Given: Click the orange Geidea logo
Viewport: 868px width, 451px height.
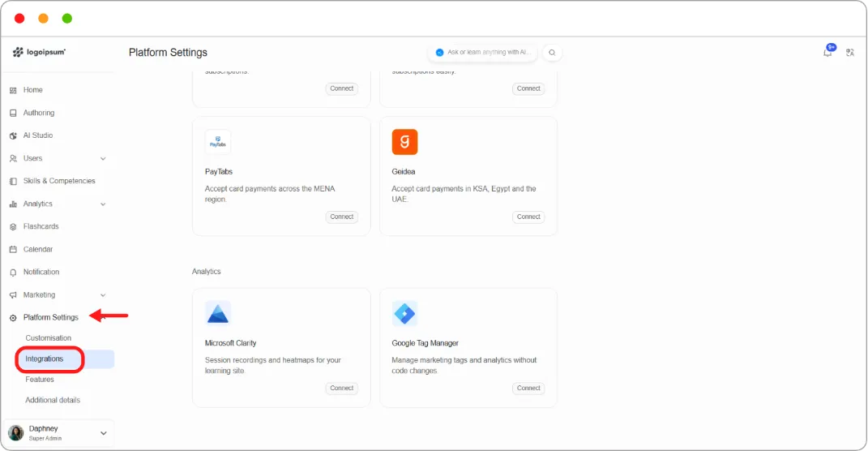Looking at the screenshot, I should point(404,142).
